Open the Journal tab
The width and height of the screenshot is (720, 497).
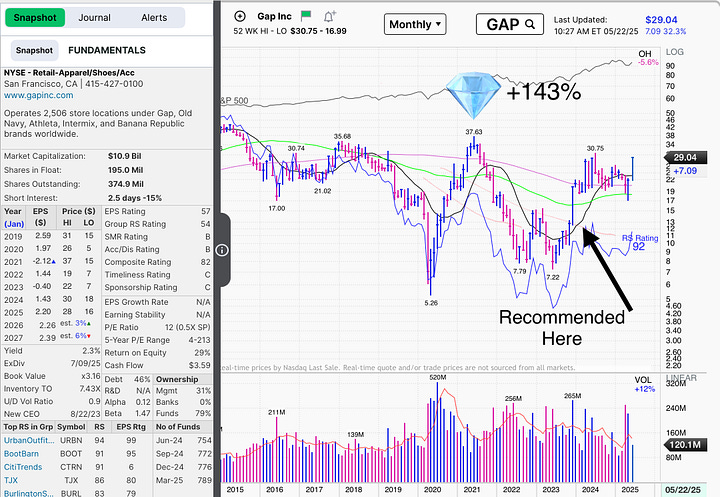coord(94,17)
